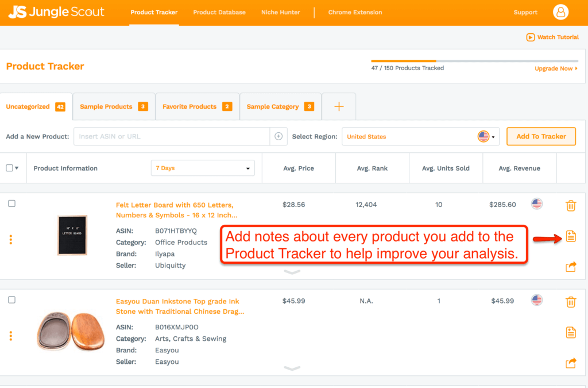Go to Product Database
The height and width of the screenshot is (388, 588).
tap(219, 13)
